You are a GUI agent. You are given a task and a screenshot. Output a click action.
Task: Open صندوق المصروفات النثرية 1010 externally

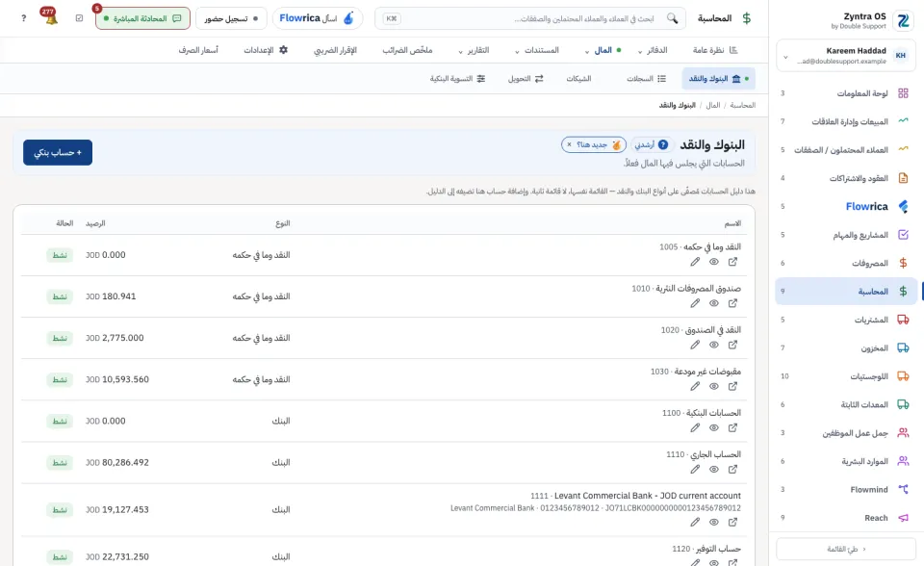[732, 303]
